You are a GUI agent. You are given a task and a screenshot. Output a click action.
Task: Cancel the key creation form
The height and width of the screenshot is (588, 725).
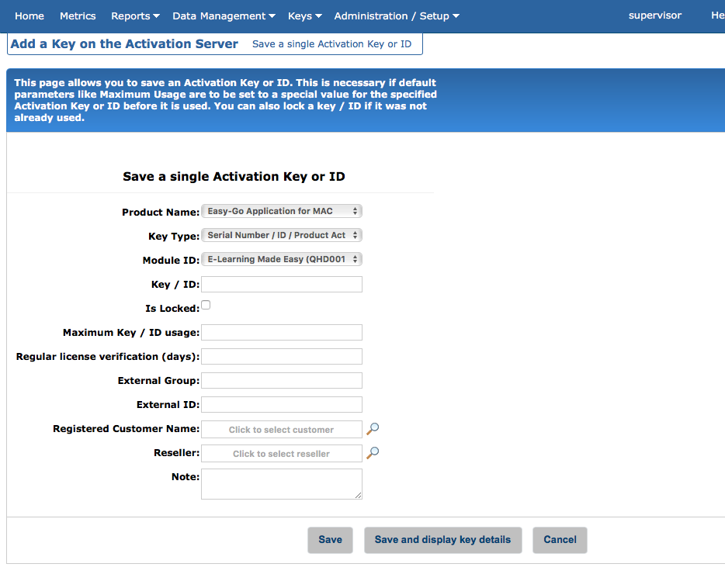pos(560,540)
